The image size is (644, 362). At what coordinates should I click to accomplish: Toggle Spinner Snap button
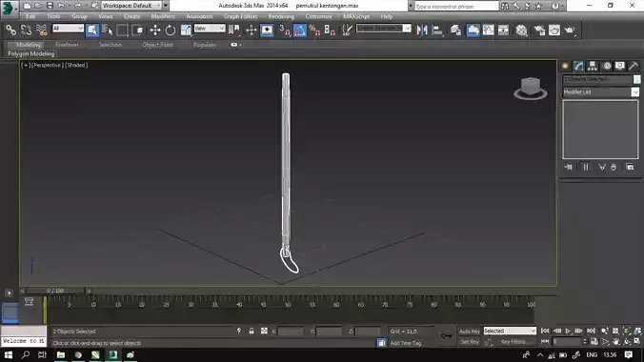[330, 30]
